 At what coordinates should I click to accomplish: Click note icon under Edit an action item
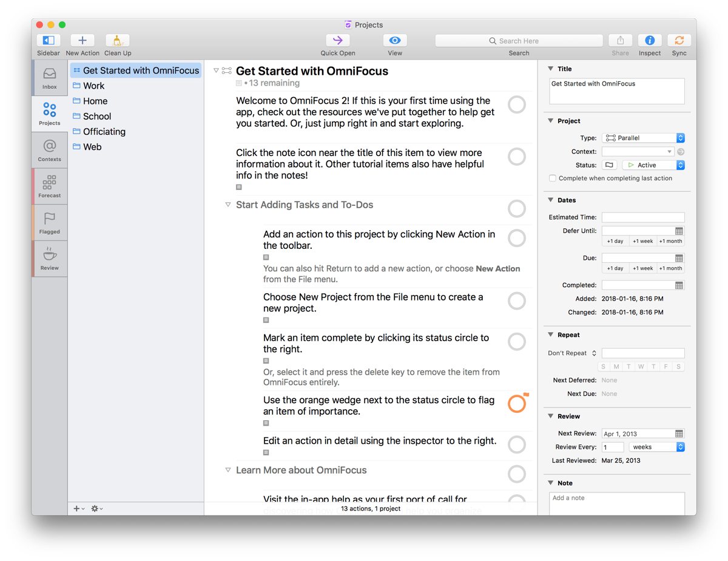pos(266,452)
